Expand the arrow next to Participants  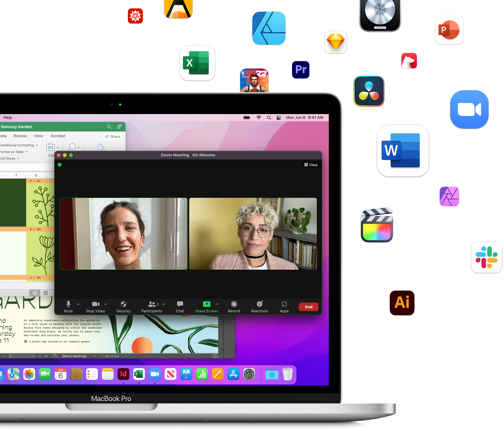(x=164, y=304)
